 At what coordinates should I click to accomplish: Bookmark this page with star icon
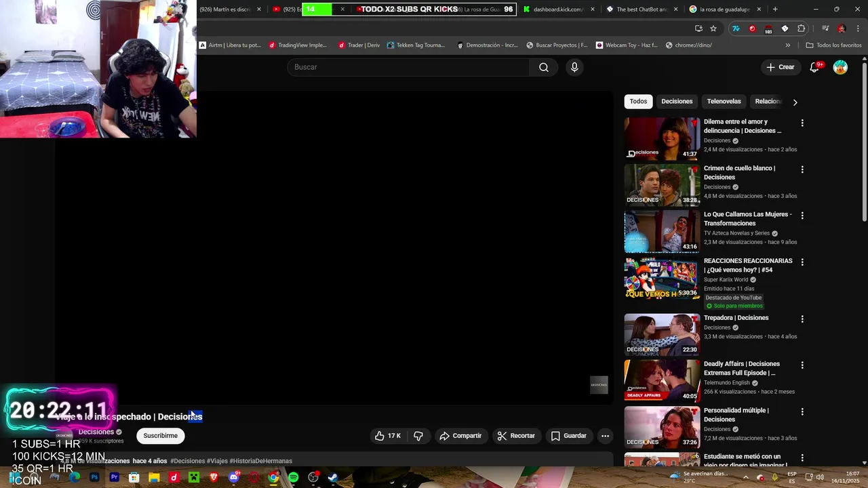(x=713, y=28)
